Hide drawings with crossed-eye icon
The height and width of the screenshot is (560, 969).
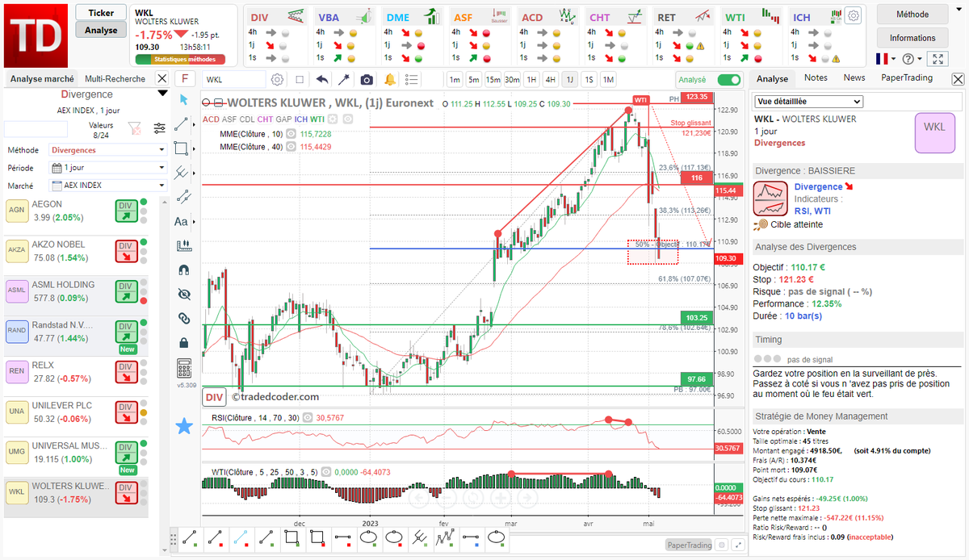184,294
